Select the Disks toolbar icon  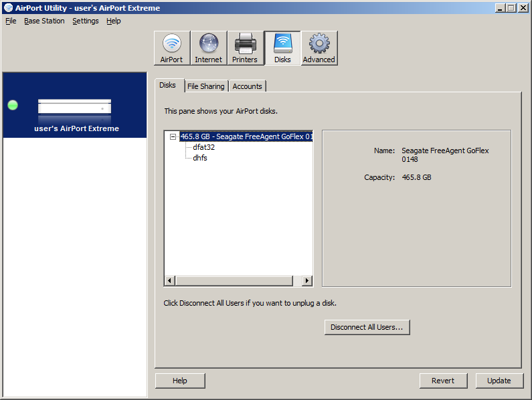pos(282,48)
